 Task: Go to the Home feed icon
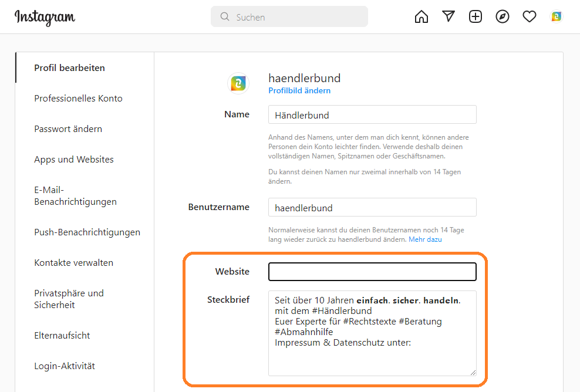421,16
